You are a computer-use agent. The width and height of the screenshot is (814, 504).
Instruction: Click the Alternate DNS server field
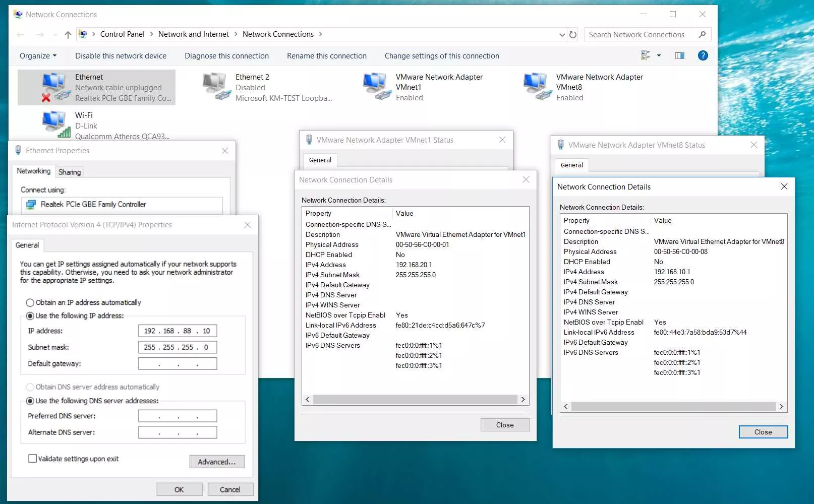pyautogui.click(x=178, y=432)
